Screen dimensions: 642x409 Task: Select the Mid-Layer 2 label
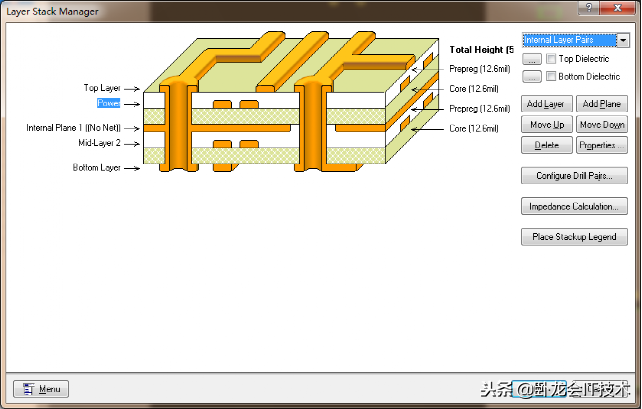(x=99, y=143)
